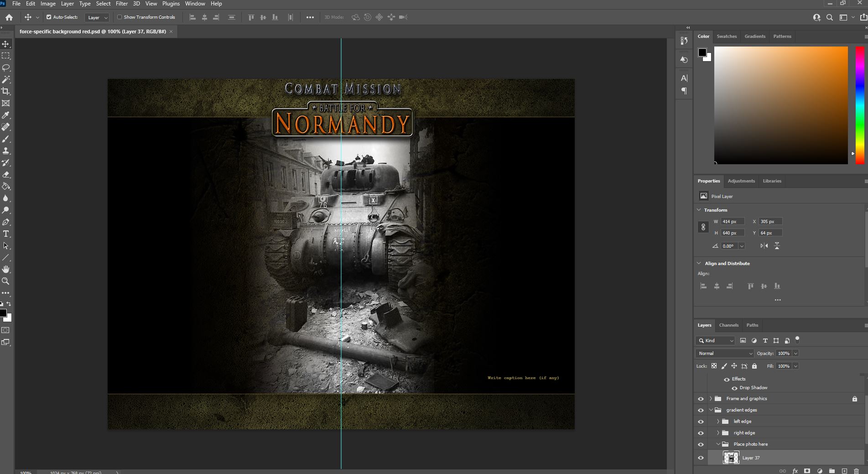This screenshot has height=474, width=868.
Task: Open the layer filter Kind dropdown
Action: pos(716,341)
